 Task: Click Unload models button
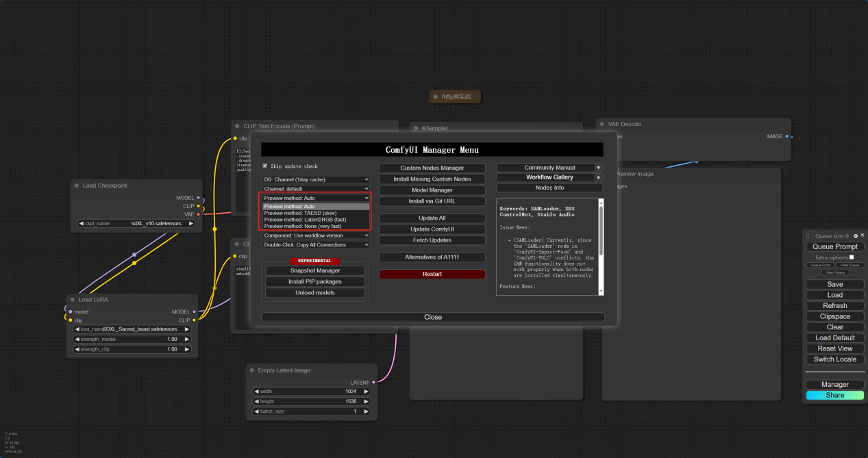pos(315,292)
